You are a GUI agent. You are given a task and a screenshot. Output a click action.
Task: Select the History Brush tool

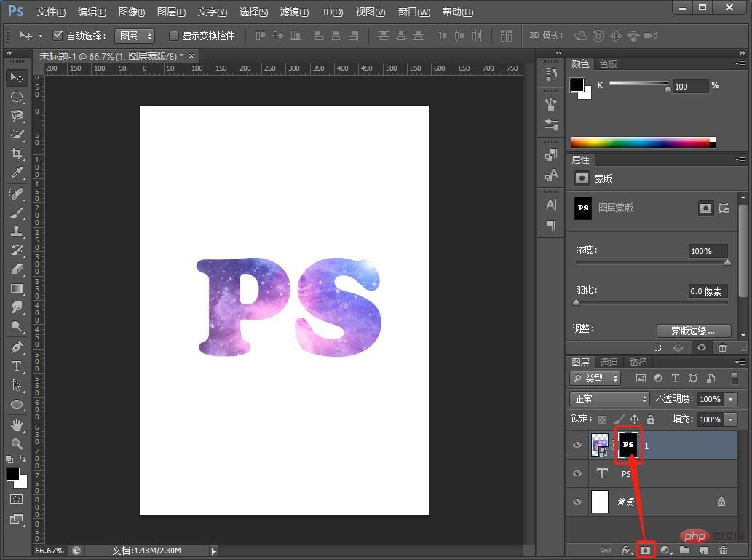click(17, 250)
